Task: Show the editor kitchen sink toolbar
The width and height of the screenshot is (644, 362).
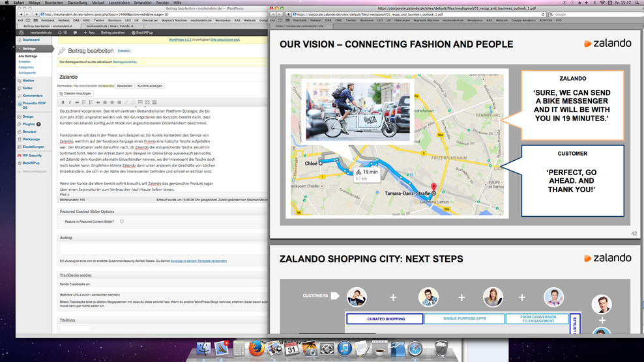Action: pyautogui.click(x=154, y=102)
